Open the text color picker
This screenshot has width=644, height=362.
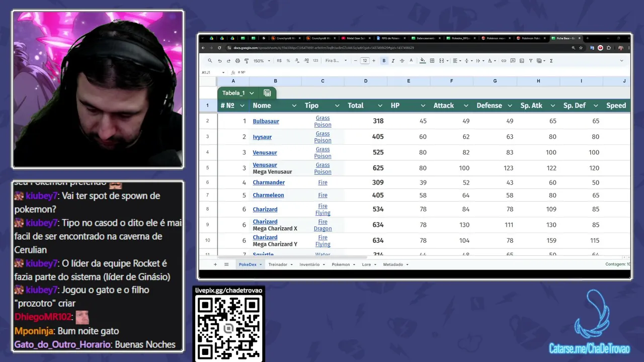pyautogui.click(x=411, y=61)
